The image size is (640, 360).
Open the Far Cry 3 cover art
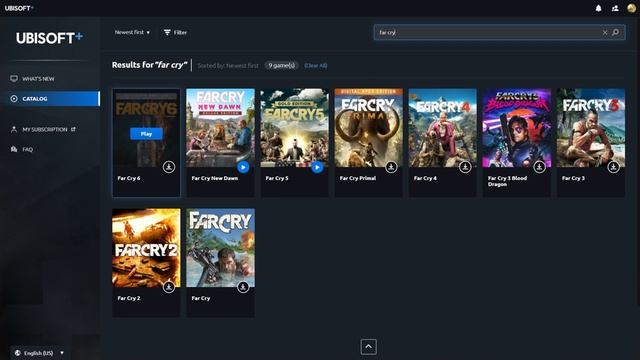[591, 128]
